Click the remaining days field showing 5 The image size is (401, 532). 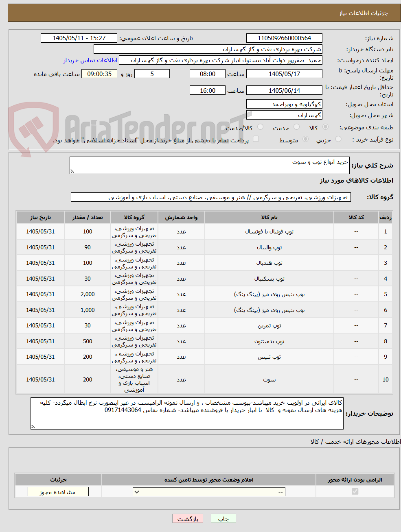coord(152,74)
